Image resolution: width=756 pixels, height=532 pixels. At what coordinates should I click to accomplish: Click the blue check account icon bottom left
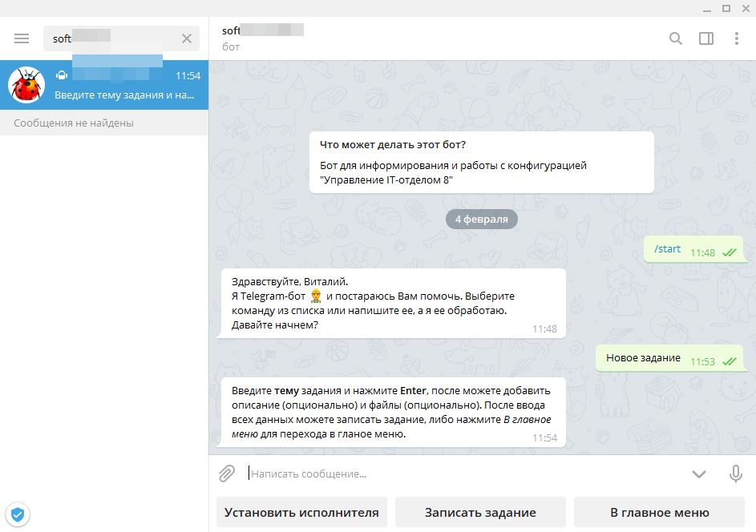click(x=18, y=514)
